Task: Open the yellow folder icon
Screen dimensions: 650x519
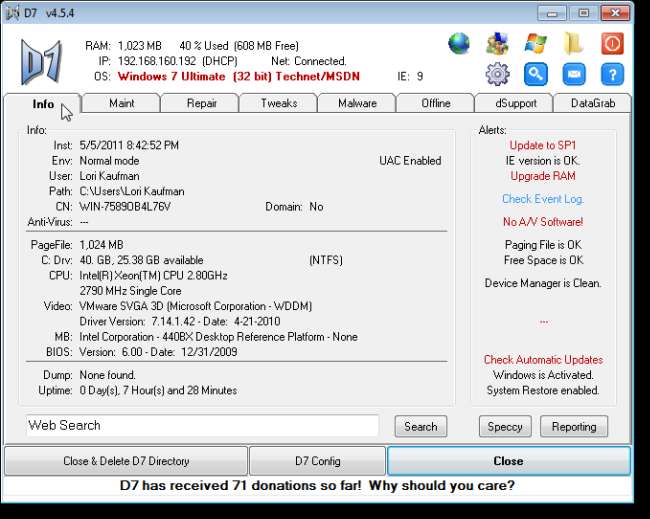Action: pyautogui.click(x=573, y=44)
